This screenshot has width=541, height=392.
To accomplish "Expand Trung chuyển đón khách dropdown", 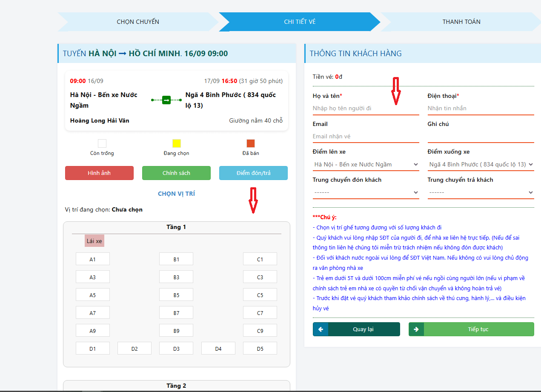I will tap(366, 192).
